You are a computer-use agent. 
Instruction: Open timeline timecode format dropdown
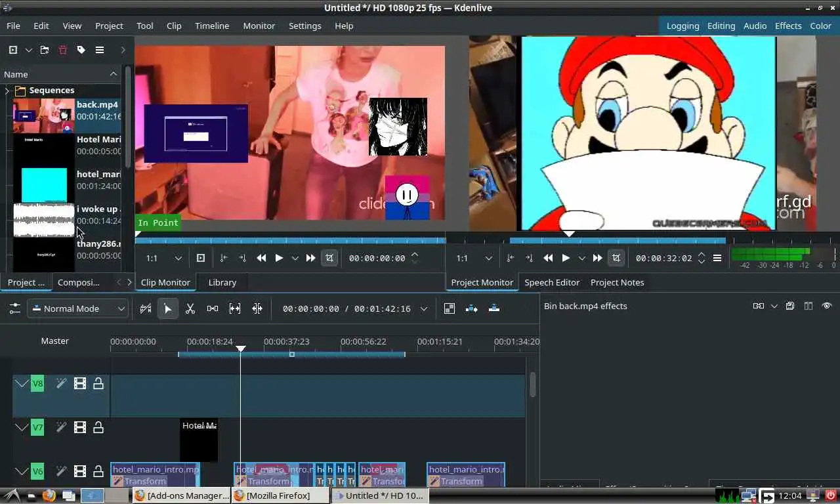point(424,308)
